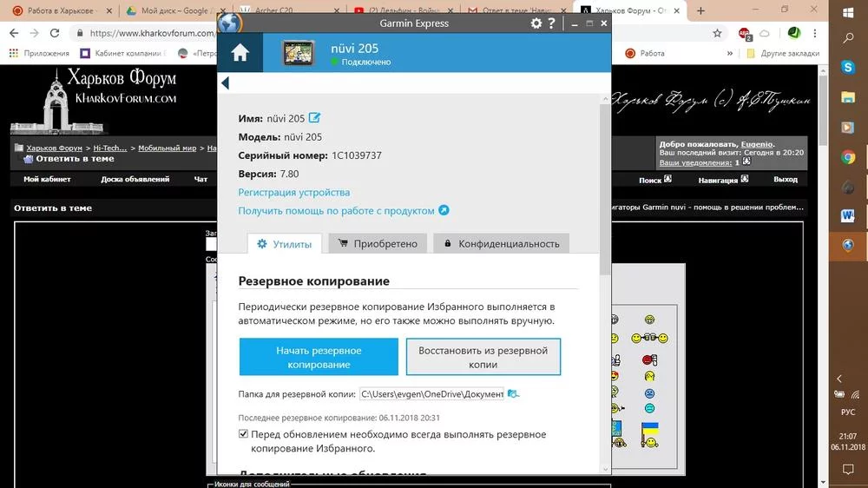The height and width of the screenshot is (488, 868).
Task: Open Приложения bookmarks shortcut
Action: (39, 53)
